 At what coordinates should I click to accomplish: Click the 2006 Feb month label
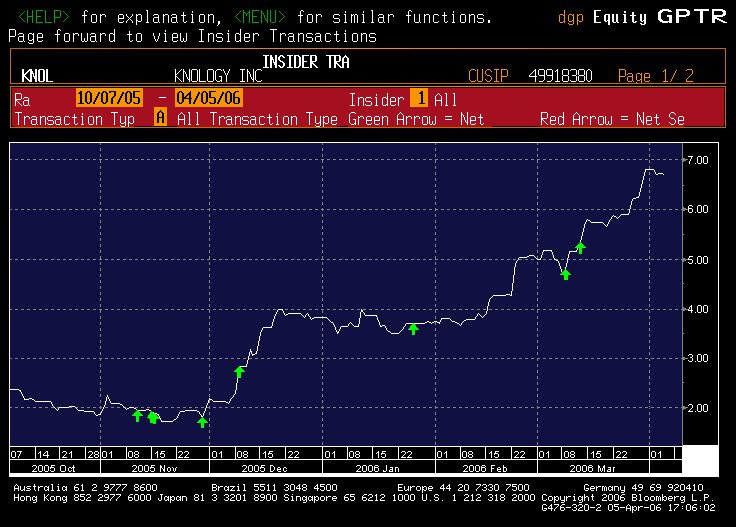485,468
